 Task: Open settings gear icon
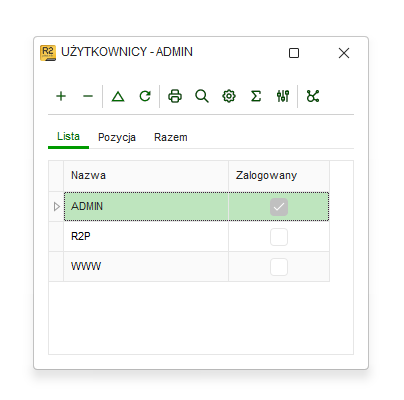(229, 96)
